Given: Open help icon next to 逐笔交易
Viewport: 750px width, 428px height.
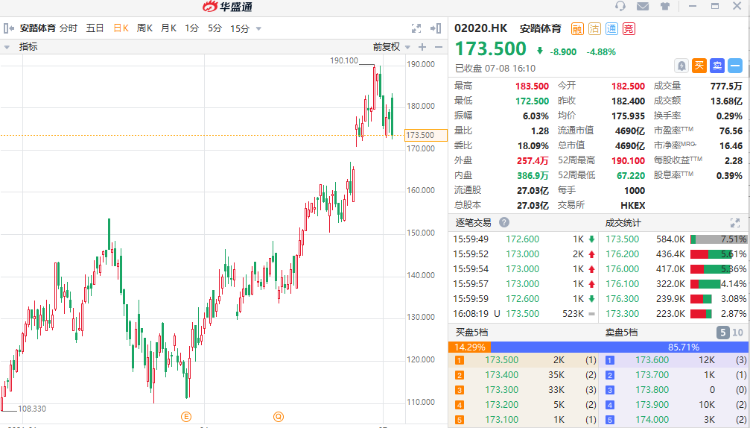Looking at the screenshot, I should [504, 222].
